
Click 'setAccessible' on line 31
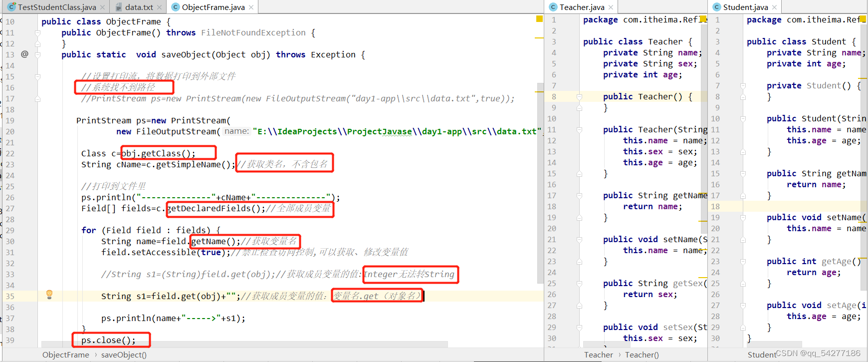[163, 252]
